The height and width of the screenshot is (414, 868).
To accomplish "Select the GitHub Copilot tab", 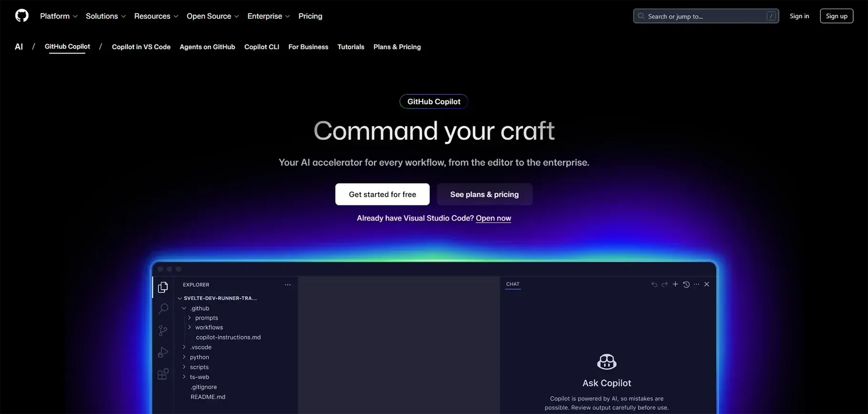I will pos(67,47).
